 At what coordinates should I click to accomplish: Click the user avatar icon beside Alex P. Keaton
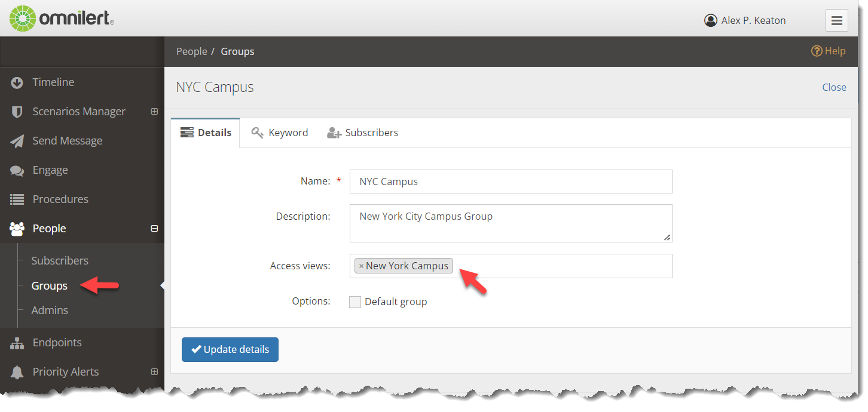coord(711,20)
